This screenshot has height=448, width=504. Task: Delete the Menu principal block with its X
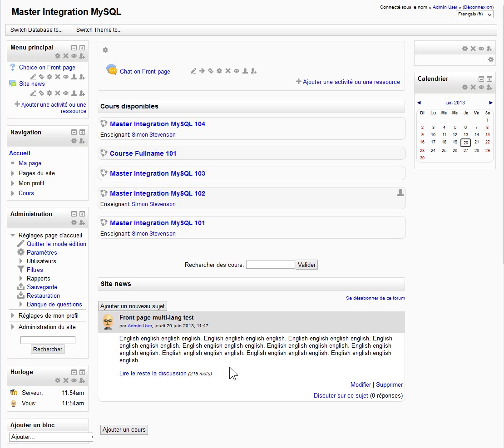click(x=66, y=56)
